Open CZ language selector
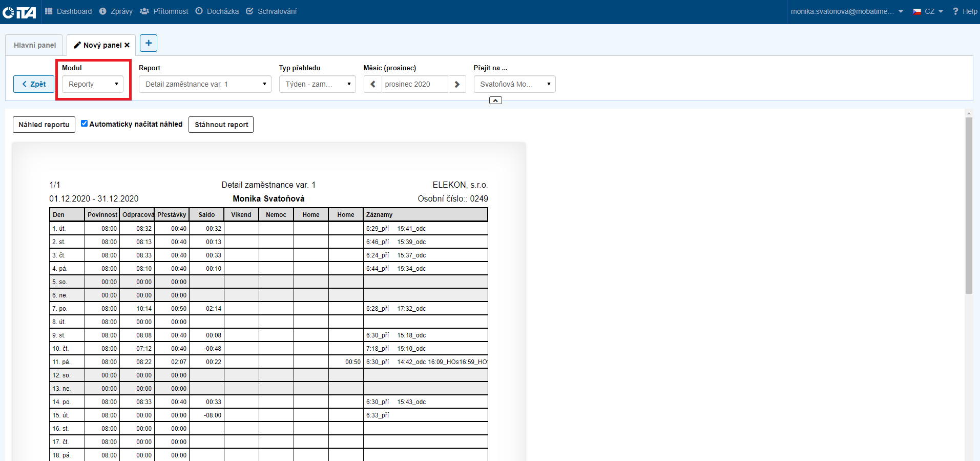 (928, 11)
